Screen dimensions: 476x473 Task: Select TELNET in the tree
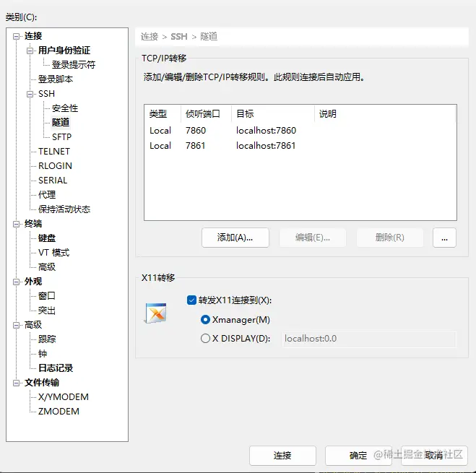pyautogui.click(x=54, y=151)
